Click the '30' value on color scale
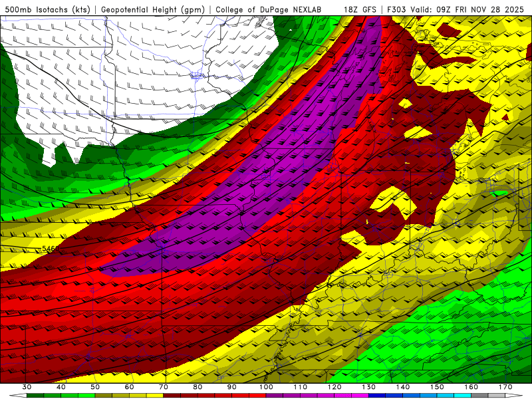The width and height of the screenshot is (532, 399). (x=27, y=387)
